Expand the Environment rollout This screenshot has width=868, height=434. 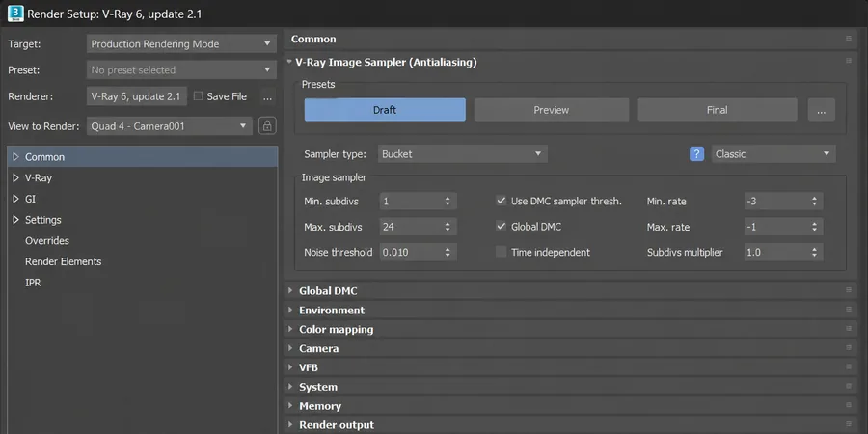[x=290, y=310]
